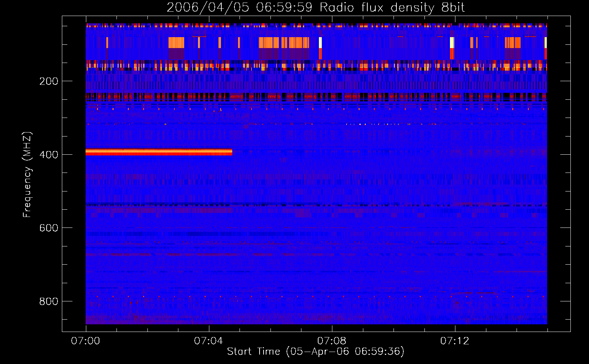The height and width of the screenshot is (364, 589).
Task: Click the 200 frequency tick label
Action: (x=49, y=81)
